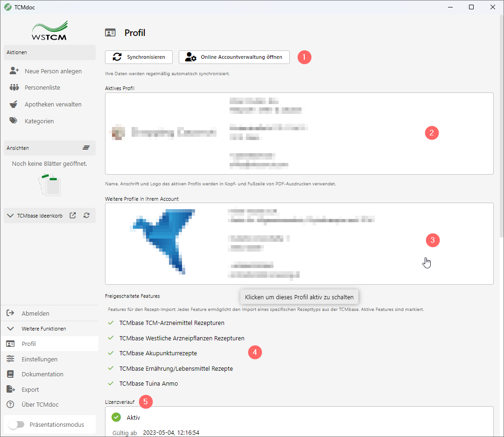The width and height of the screenshot is (504, 437).
Task: Open the Einstellungen menu item
Action: [39, 359]
